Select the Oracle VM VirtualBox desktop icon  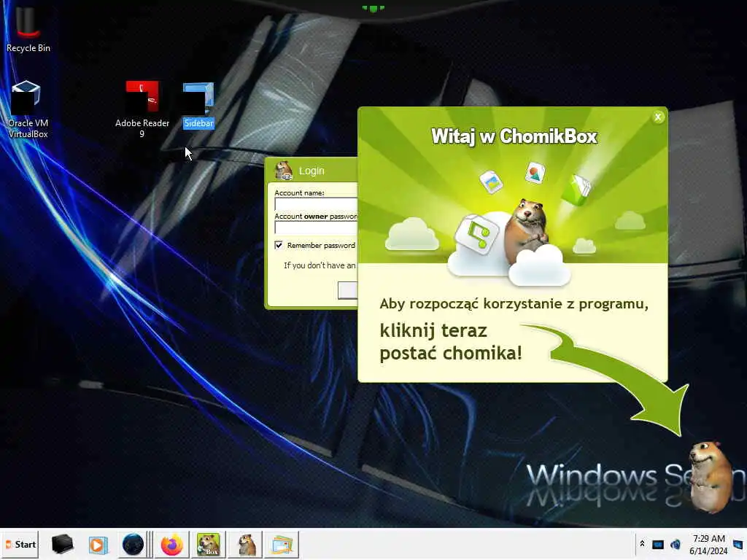28,109
